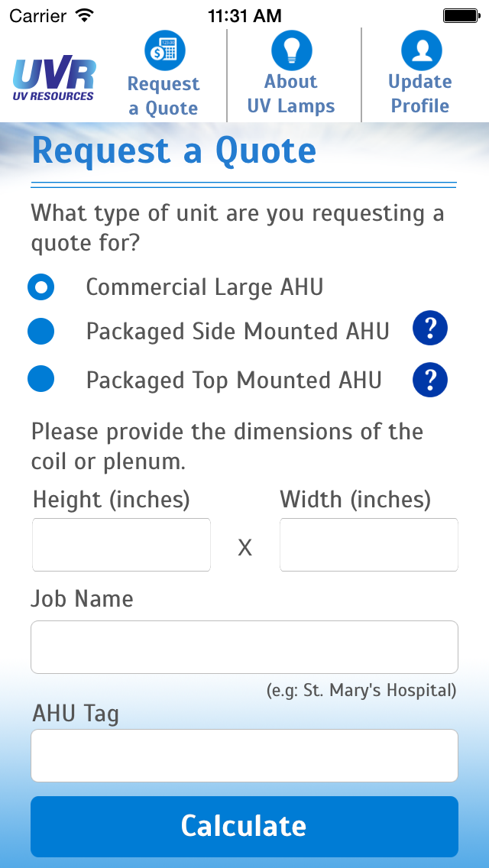Viewport: 489px width, 868px height.
Task: Tap the calculator Request a Quote icon
Action: point(164,50)
